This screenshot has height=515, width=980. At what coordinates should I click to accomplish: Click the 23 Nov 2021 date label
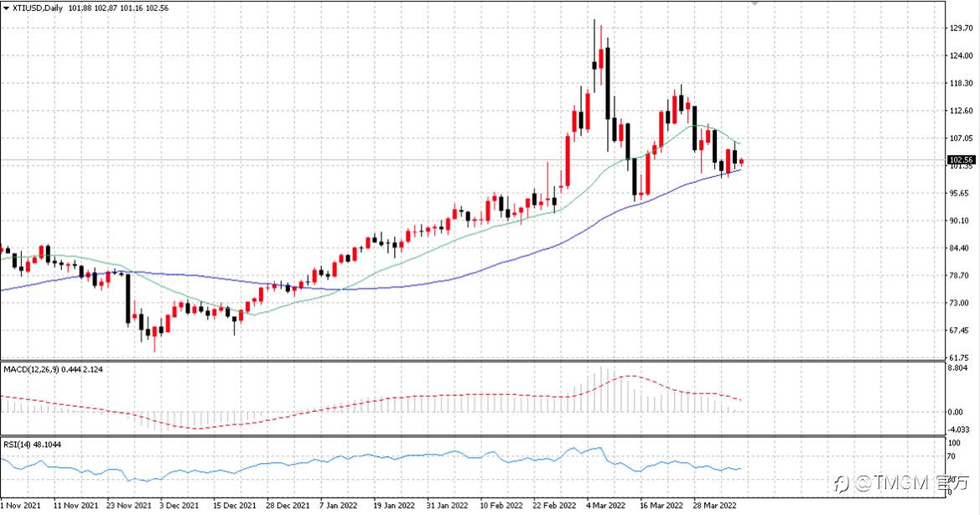[129, 505]
